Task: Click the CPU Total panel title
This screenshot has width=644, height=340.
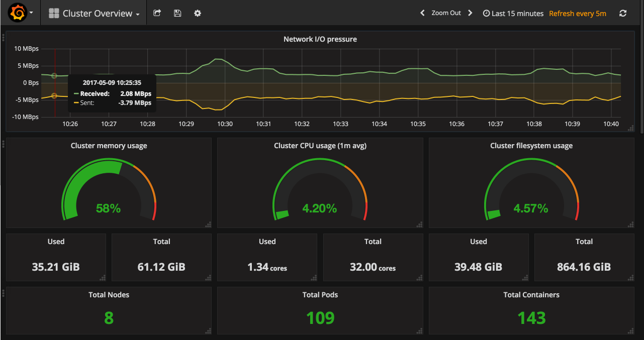Action: [x=373, y=242]
